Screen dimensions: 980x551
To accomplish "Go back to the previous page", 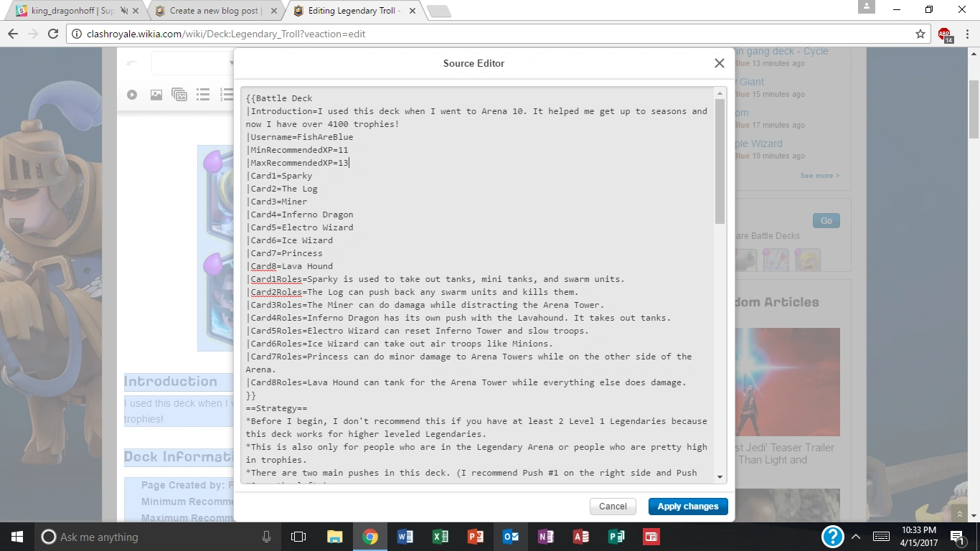I will [13, 34].
